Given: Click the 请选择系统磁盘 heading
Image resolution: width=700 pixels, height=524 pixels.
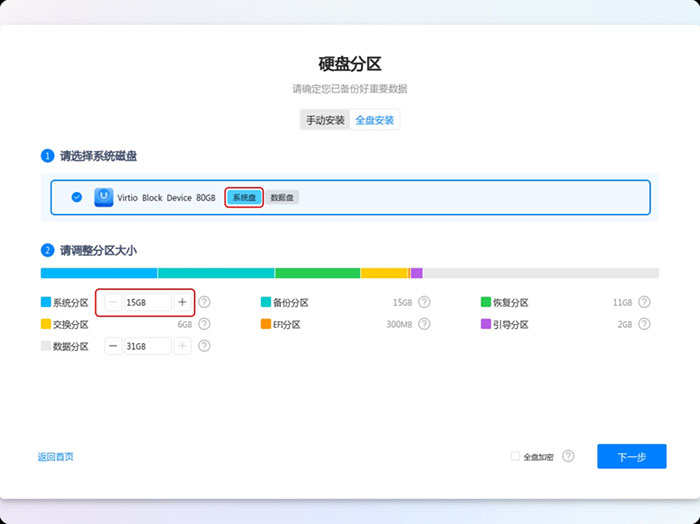Looking at the screenshot, I should point(99,156).
